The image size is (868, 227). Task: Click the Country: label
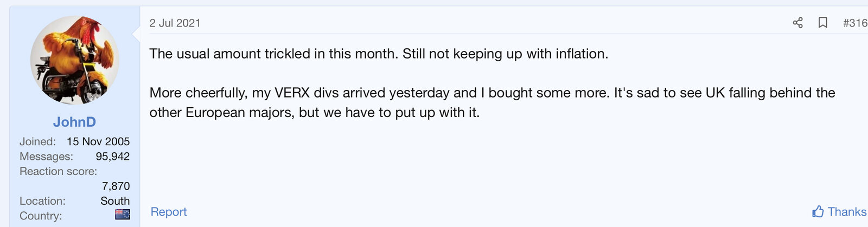(x=41, y=216)
